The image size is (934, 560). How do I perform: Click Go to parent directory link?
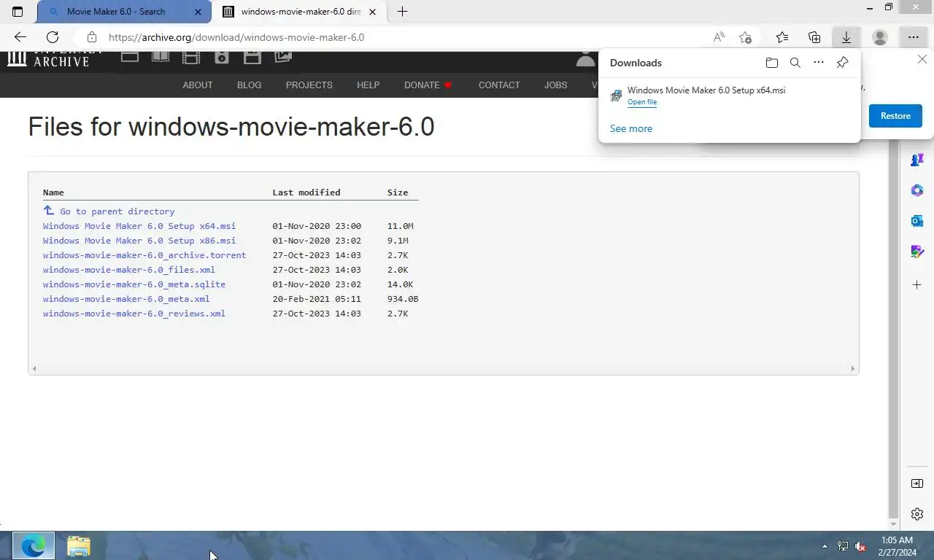(x=117, y=211)
